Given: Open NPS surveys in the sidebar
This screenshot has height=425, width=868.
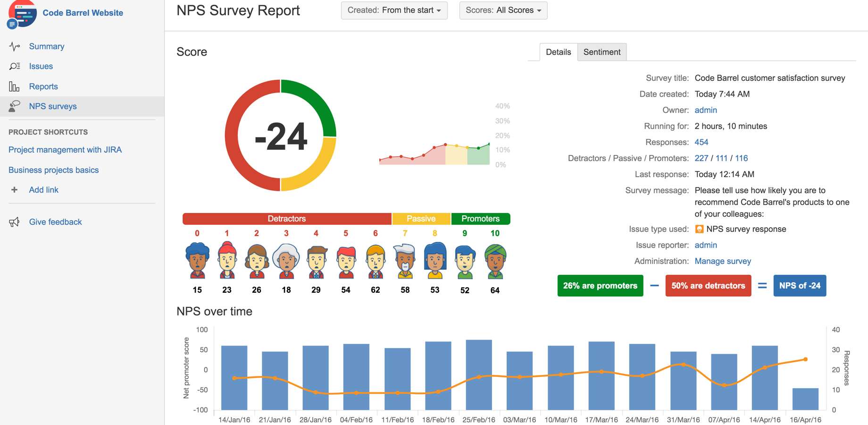Looking at the screenshot, I should coord(53,106).
